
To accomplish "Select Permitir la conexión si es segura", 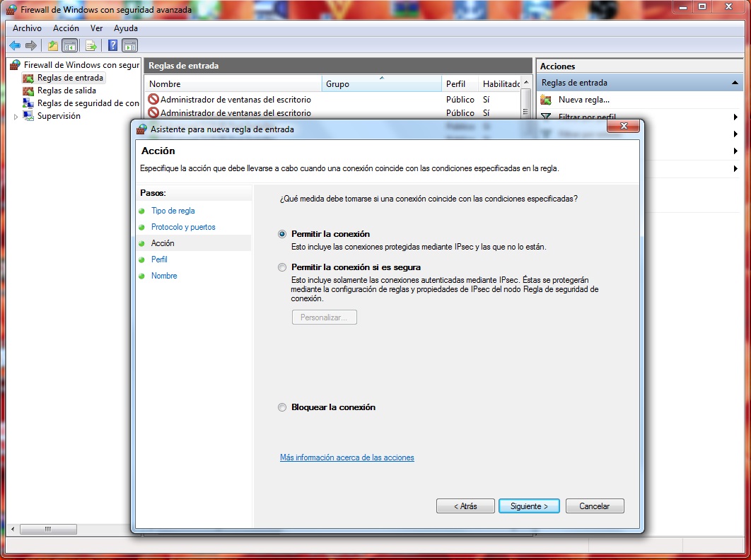I will pos(282,267).
